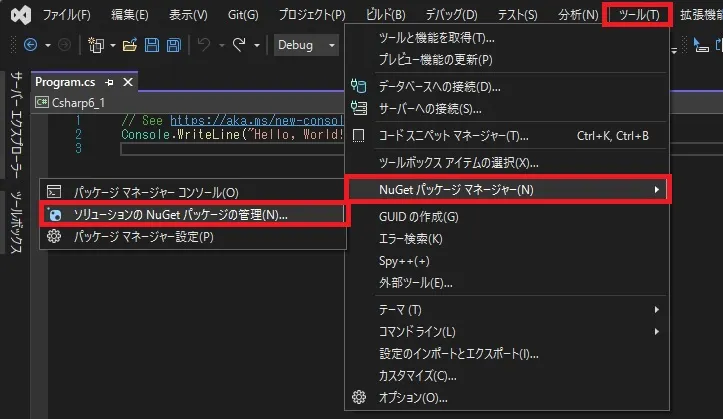Open パッケージ マネージャー設定(P)

193,236
